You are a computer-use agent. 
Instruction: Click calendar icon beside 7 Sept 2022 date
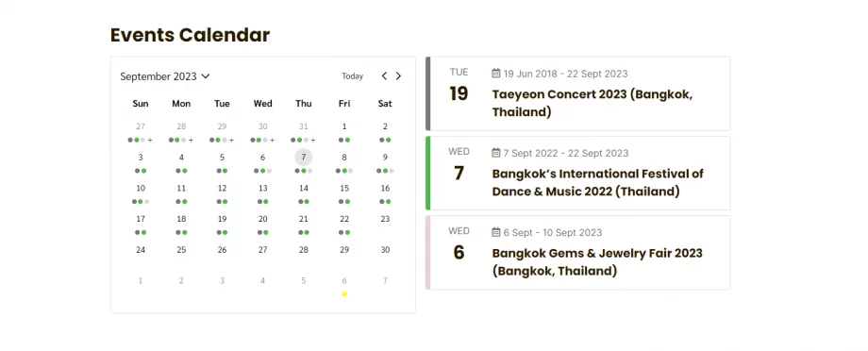pyautogui.click(x=496, y=153)
